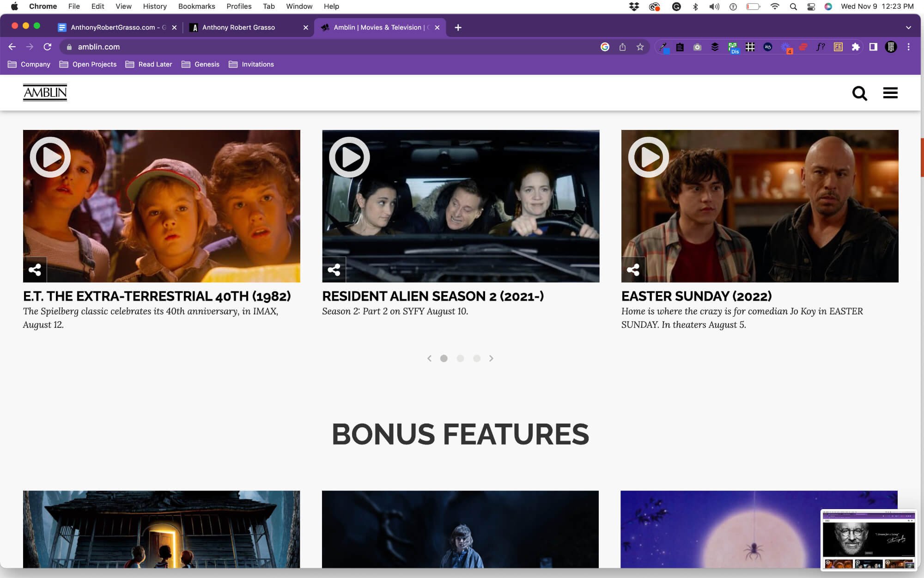Open the Extensions puzzle-piece menu
Viewport: 924px width, 578px height.
[x=856, y=47]
